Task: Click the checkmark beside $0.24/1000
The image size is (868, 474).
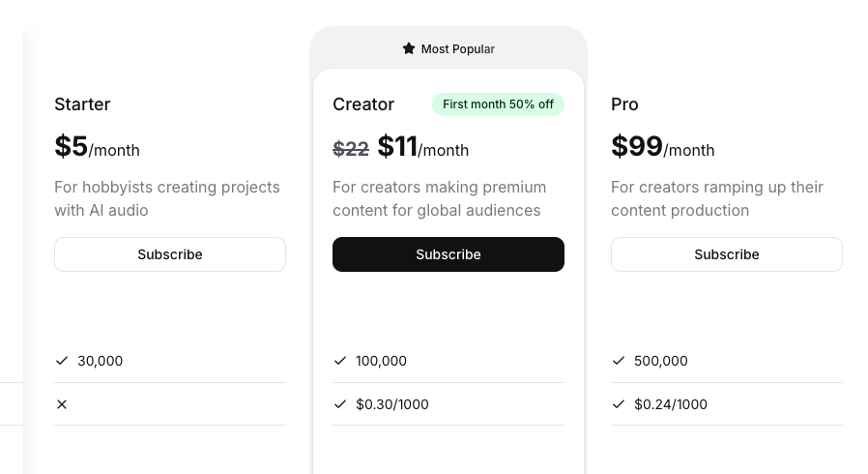Action: [619, 404]
